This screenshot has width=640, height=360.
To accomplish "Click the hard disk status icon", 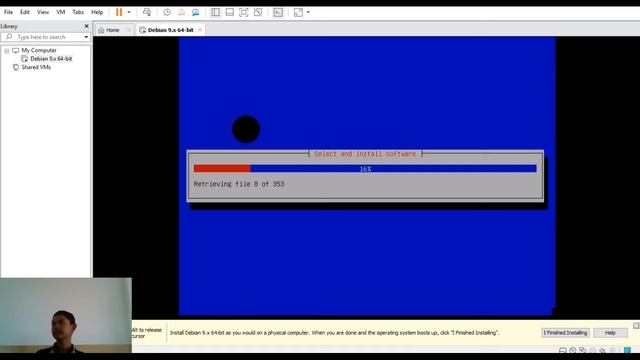I will tap(562, 350).
